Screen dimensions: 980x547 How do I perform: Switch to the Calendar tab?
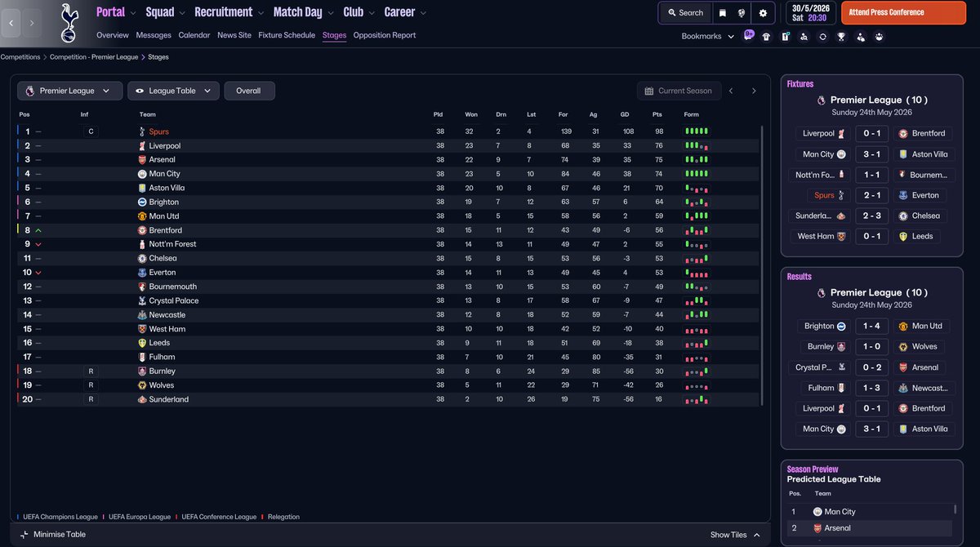194,35
